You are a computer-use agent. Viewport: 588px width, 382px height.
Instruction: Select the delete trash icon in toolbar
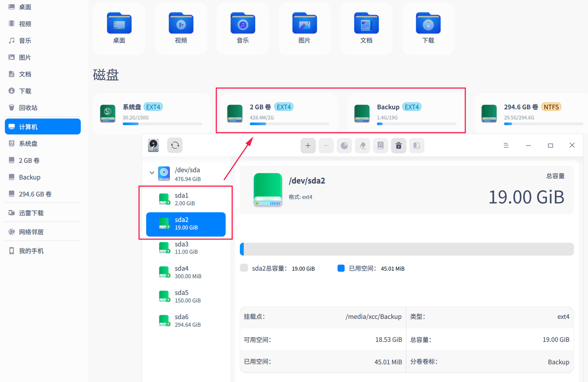[399, 145]
